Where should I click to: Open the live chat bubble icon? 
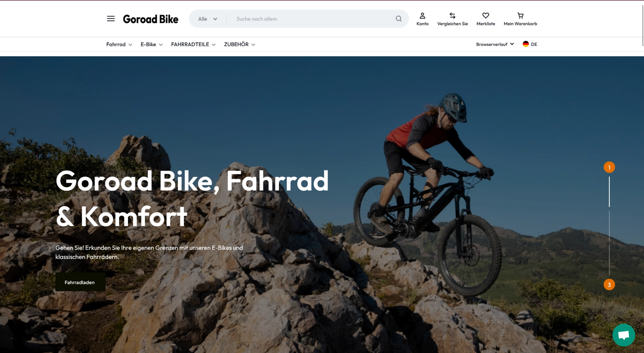point(624,335)
